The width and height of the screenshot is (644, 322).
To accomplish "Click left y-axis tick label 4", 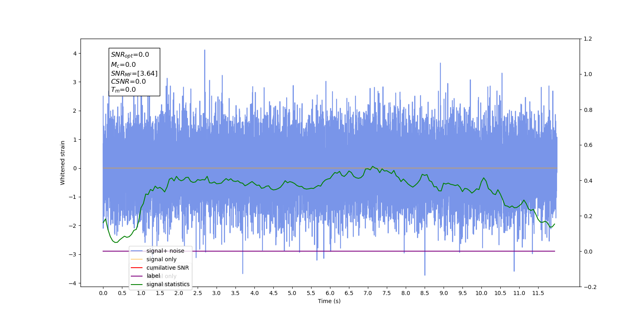I will tap(75, 54).
